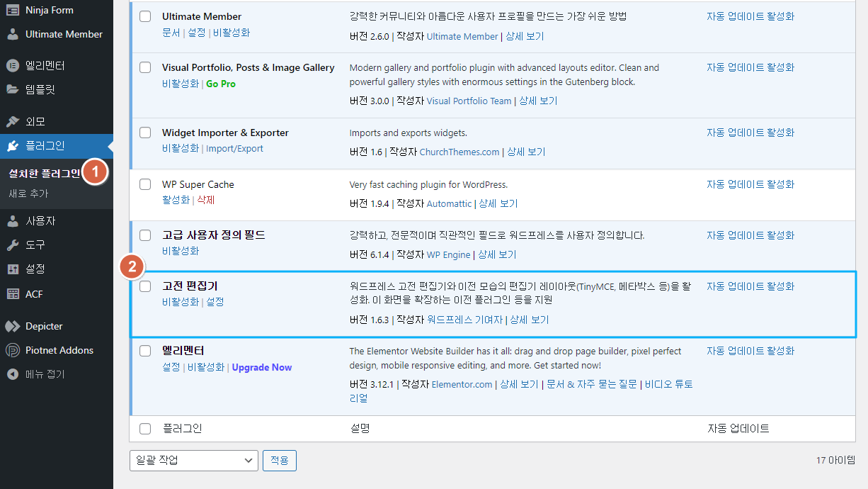This screenshot has height=489, width=868.
Task: Click the ACF grid icon in sidebar
Action: pyautogui.click(x=13, y=293)
